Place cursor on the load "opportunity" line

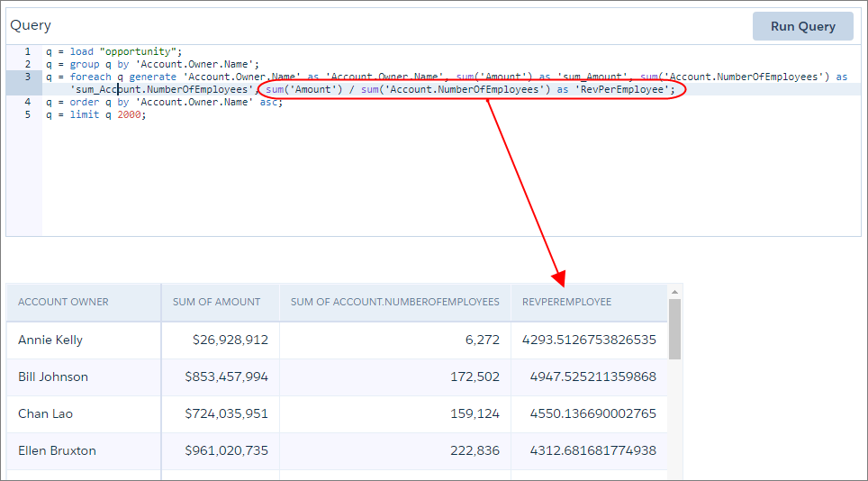point(113,51)
